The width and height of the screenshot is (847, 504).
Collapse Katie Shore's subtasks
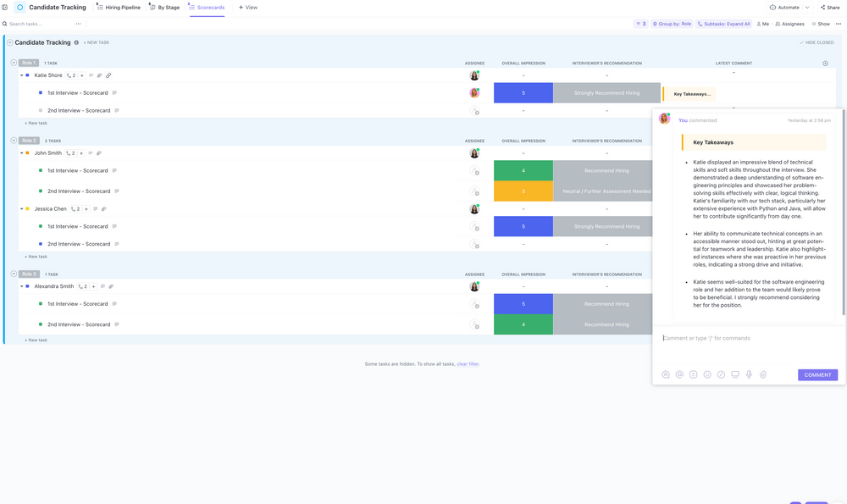point(23,75)
